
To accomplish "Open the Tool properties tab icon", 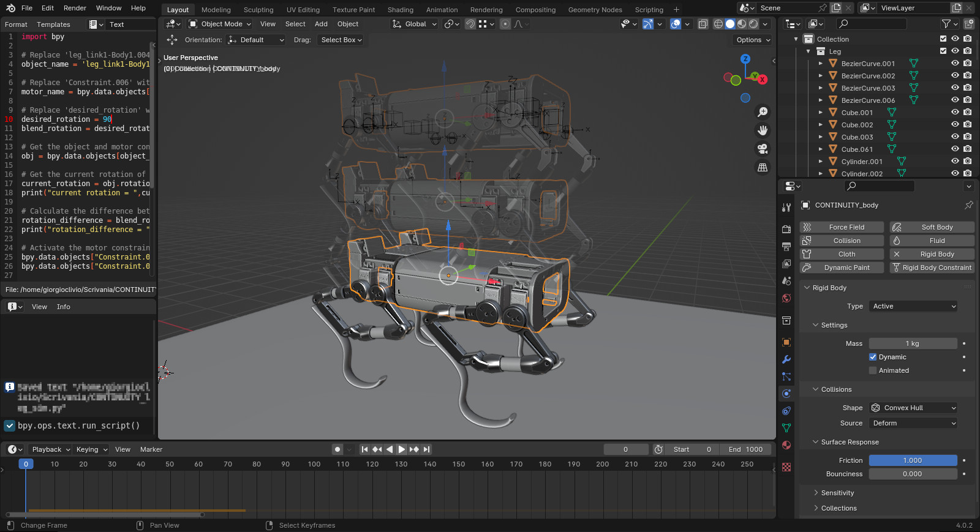I will pos(786,208).
